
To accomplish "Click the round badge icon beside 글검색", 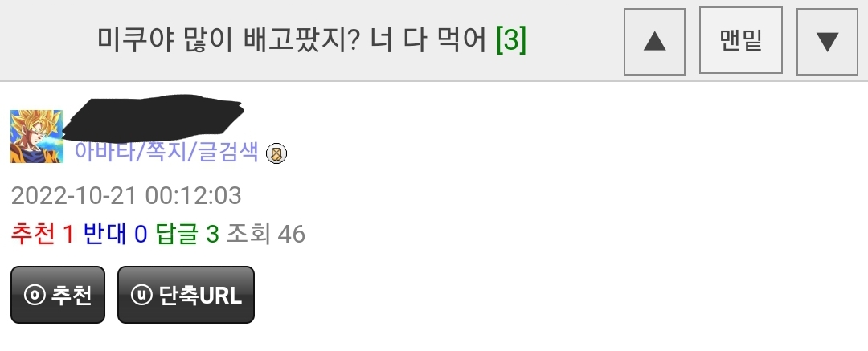I will click(276, 153).
